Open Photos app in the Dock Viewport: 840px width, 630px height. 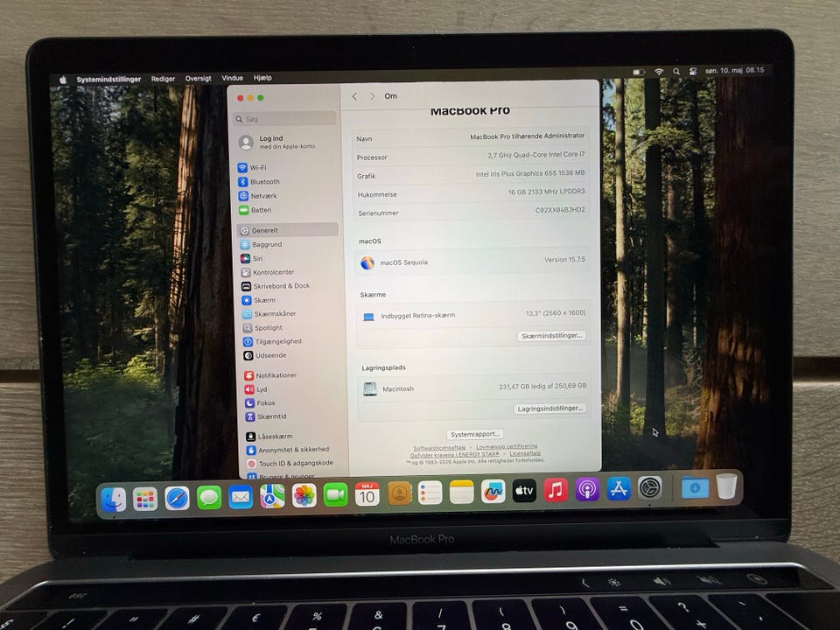click(x=304, y=495)
